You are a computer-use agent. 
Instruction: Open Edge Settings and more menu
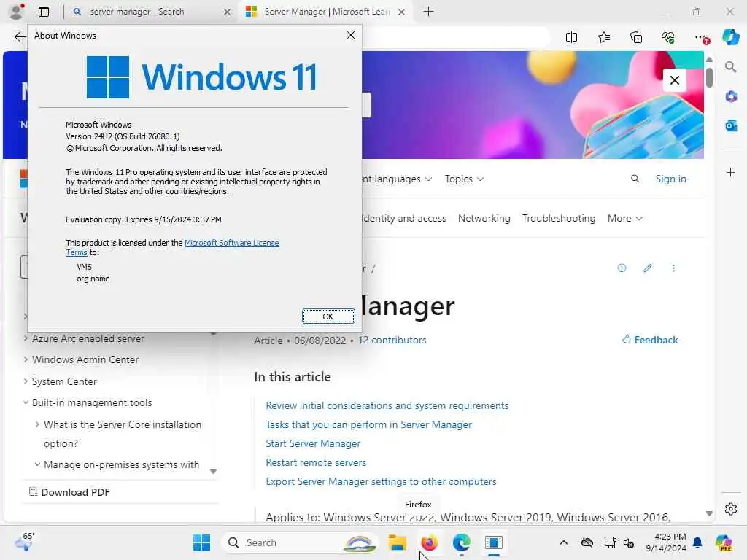701,37
